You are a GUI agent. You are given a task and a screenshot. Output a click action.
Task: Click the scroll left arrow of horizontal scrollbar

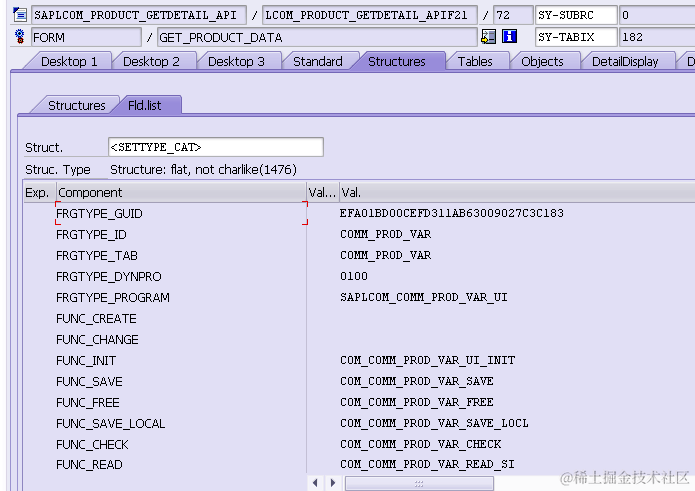315,483
